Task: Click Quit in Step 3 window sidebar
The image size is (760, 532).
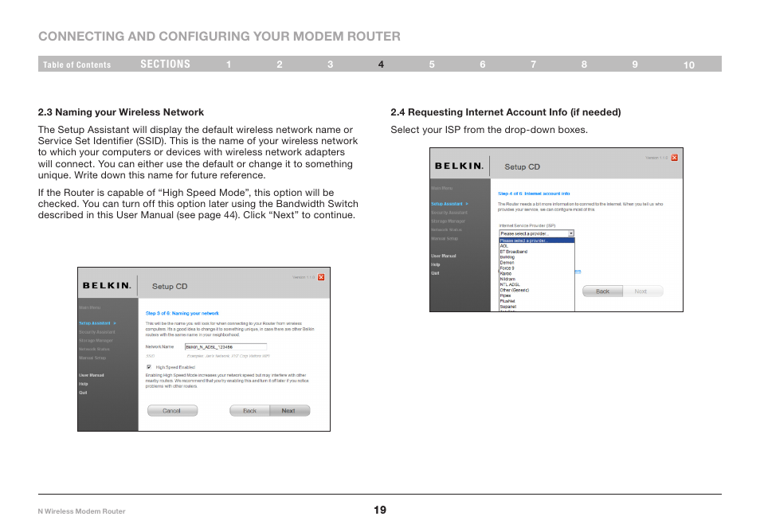Action: point(83,393)
